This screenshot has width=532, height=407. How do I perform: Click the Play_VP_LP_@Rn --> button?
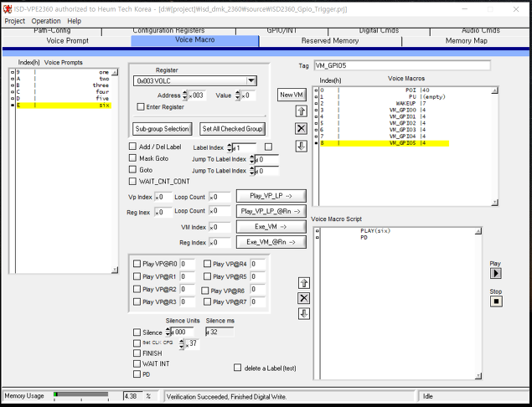(x=271, y=211)
